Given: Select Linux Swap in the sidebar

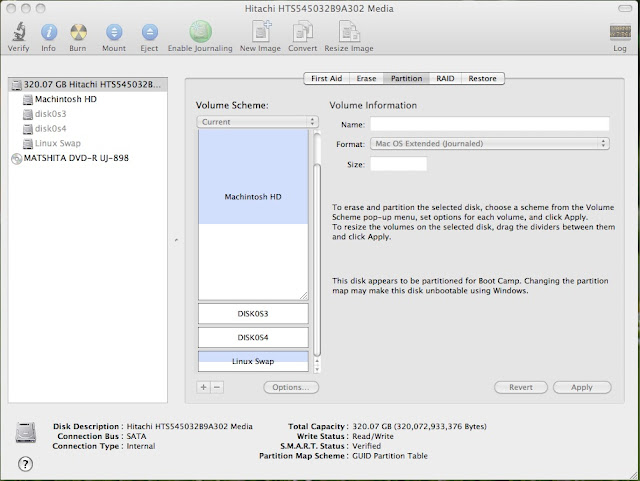Looking at the screenshot, I should pyautogui.click(x=88, y=143).
